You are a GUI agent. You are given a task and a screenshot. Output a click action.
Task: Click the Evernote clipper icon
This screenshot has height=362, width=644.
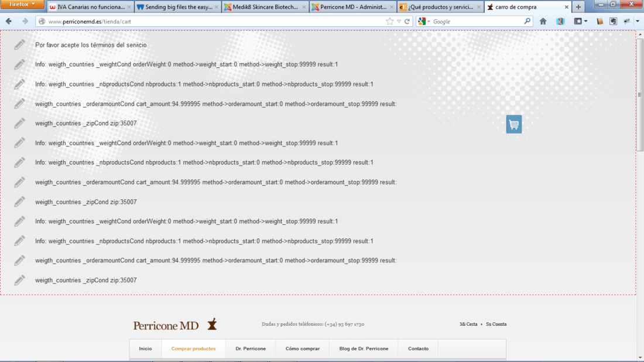[613, 21]
